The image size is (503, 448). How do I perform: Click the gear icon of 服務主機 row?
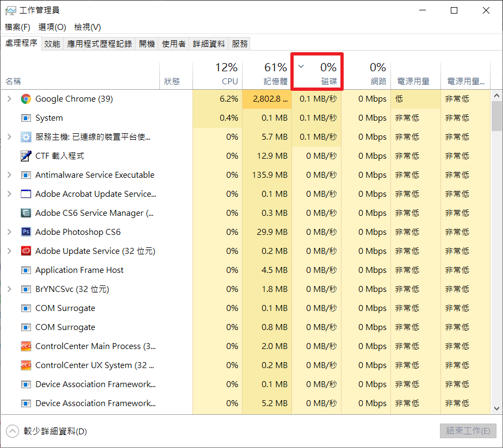(26, 137)
